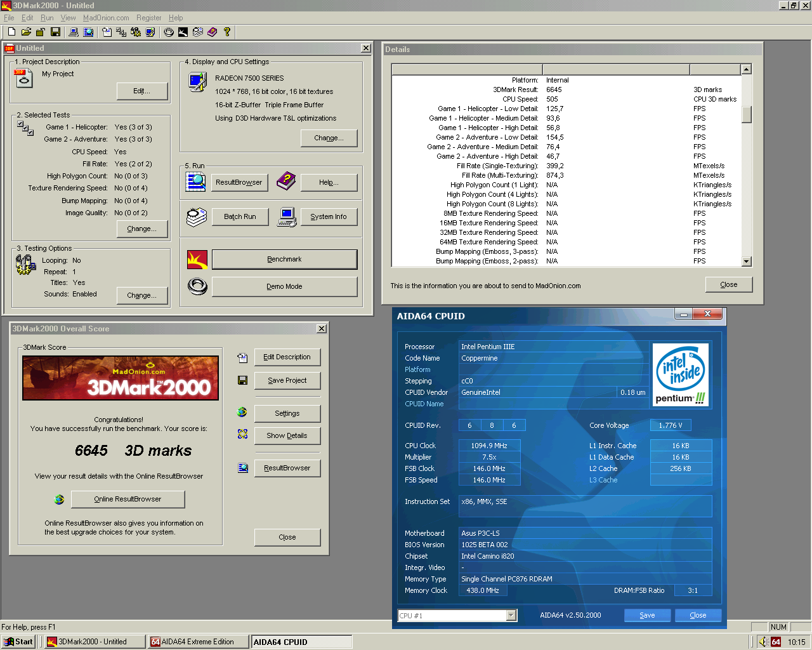Click the Benchmark run toolbar icon
This screenshot has width=812, height=650.
coord(183,32)
